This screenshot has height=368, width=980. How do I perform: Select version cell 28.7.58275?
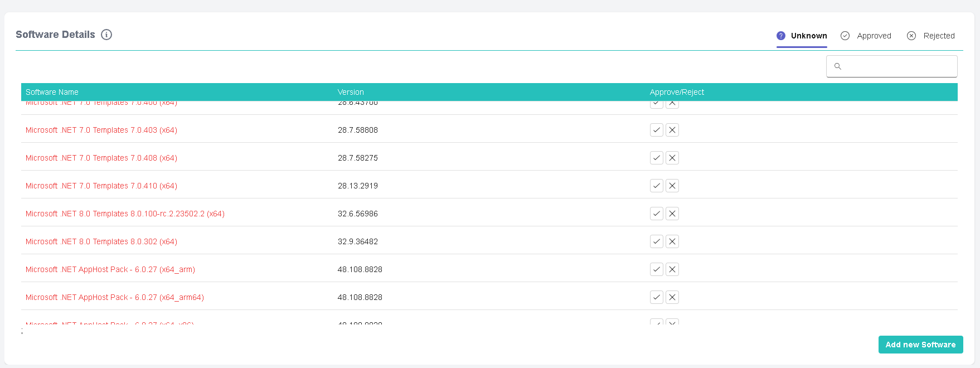(358, 158)
